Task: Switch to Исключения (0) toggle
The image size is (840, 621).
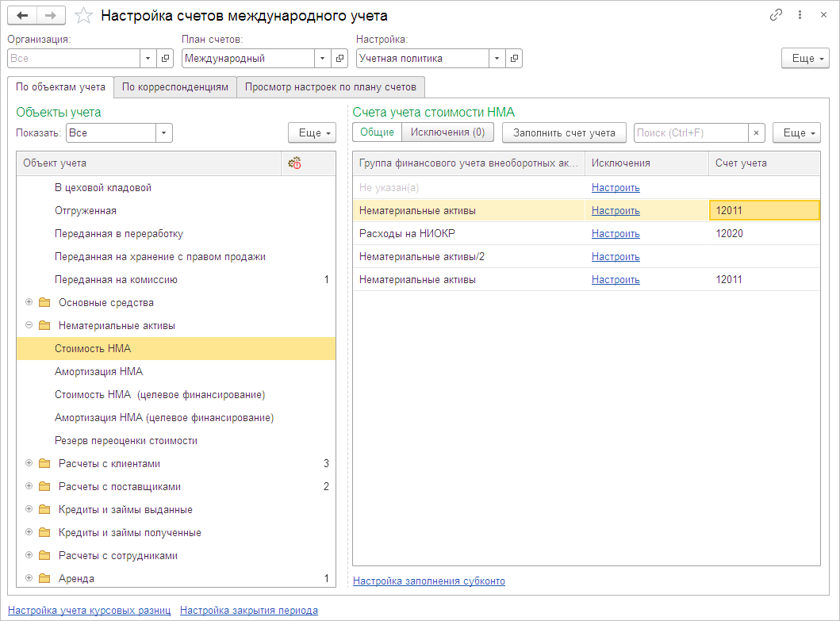Action: click(x=447, y=132)
